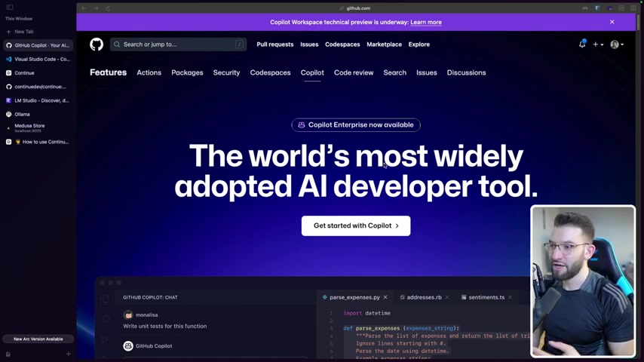Select GitHub Copilot sidebar tab
Viewport: 644px width, 362px height.
coord(38,45)
